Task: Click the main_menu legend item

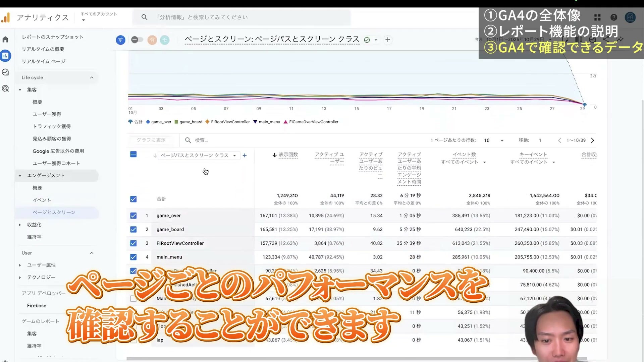Action: coord(267,122)
